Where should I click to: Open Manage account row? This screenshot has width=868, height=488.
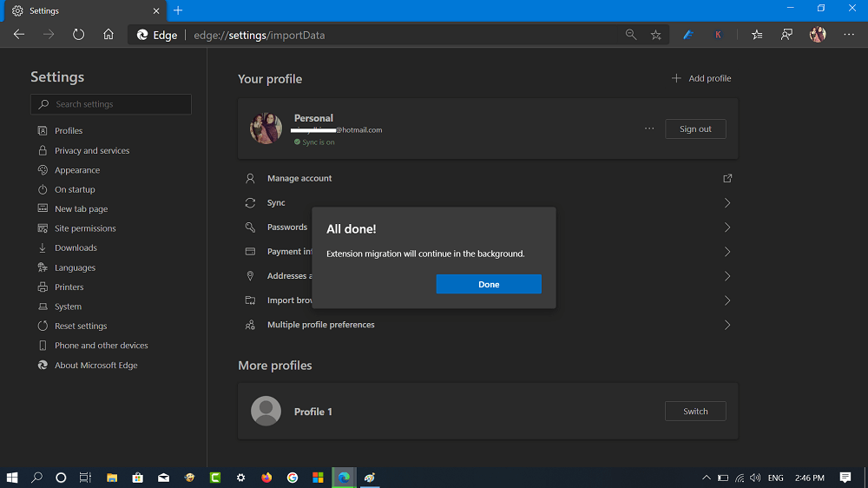[488, 178]
